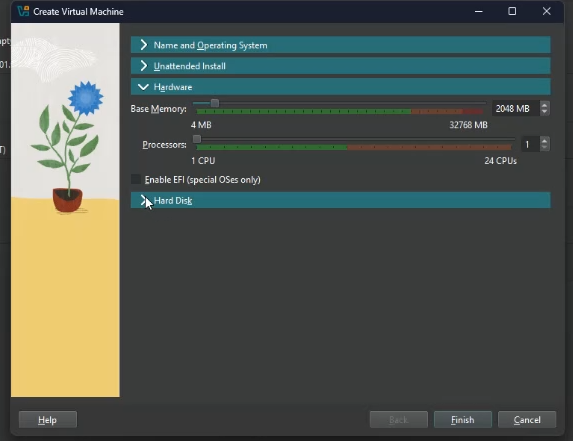The height and width of the screenshot is (441, 573).
Task: Increase base memory with up arrow
Action: pyautogui.click(x=544, y=105)
